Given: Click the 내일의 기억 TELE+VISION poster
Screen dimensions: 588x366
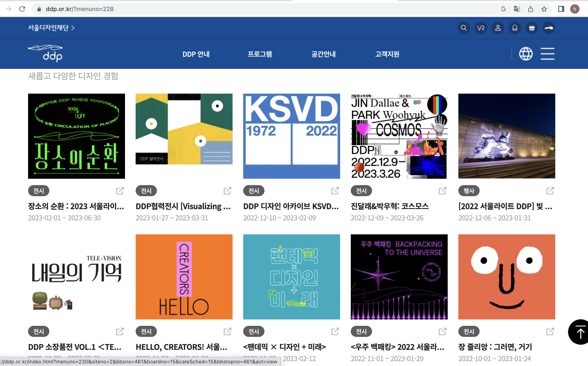Looking at the screenshot, I should pos(76,277).
